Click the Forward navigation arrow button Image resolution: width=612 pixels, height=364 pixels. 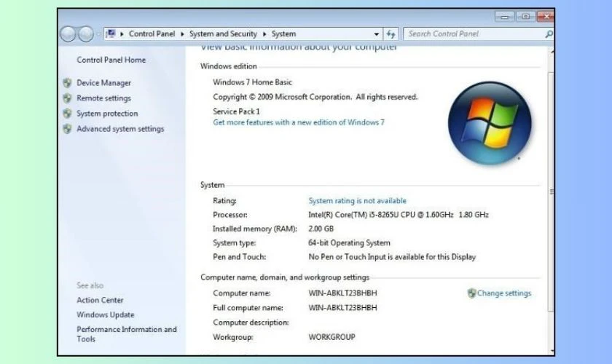[x=85, y=34]
